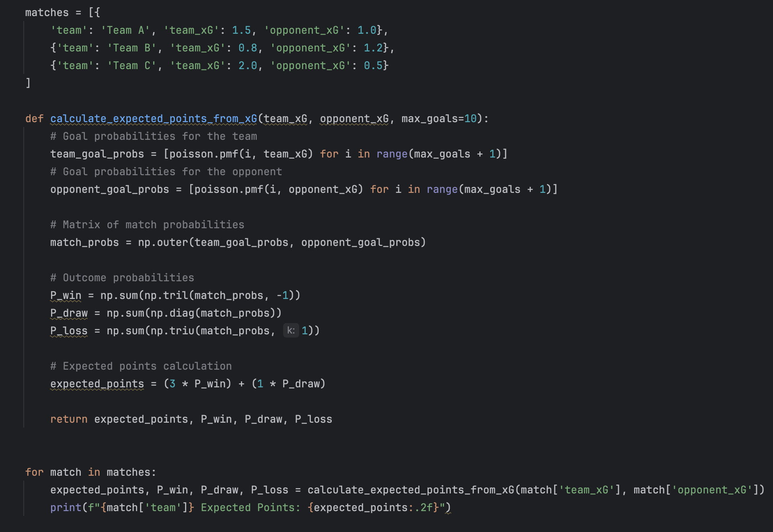Click the def keyword
The width and height of the screenshot is (773, 532).
34,119
